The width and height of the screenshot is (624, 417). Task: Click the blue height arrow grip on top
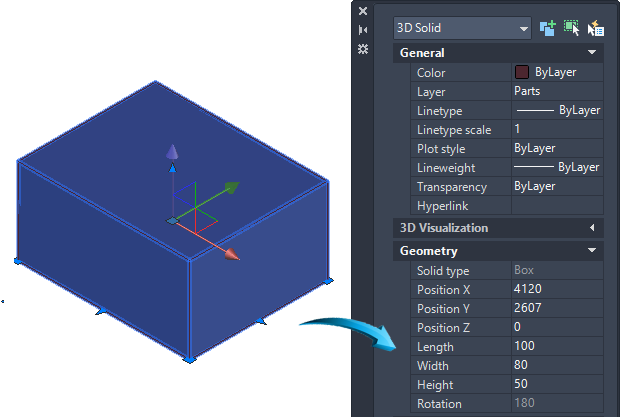tap(172, 168)
